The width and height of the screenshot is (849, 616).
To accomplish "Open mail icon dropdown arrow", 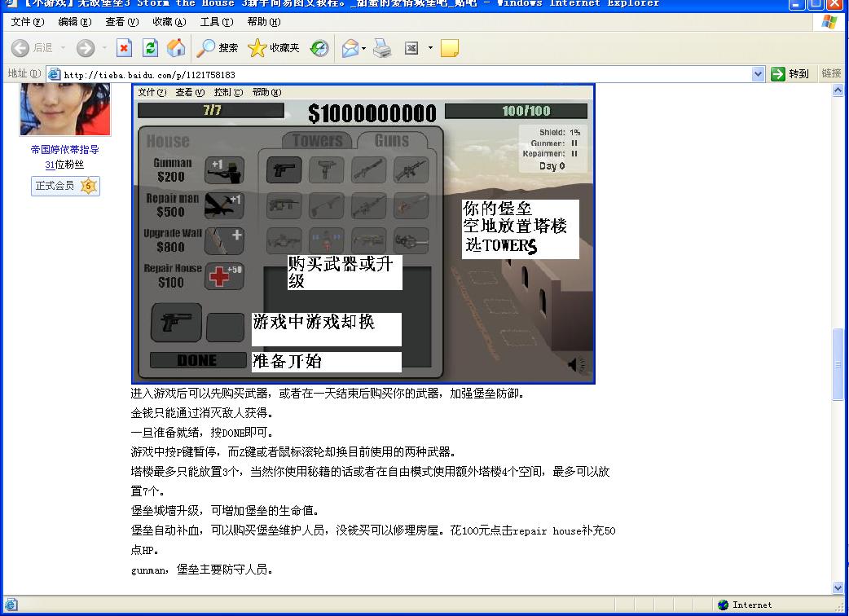I will [364, 48].
